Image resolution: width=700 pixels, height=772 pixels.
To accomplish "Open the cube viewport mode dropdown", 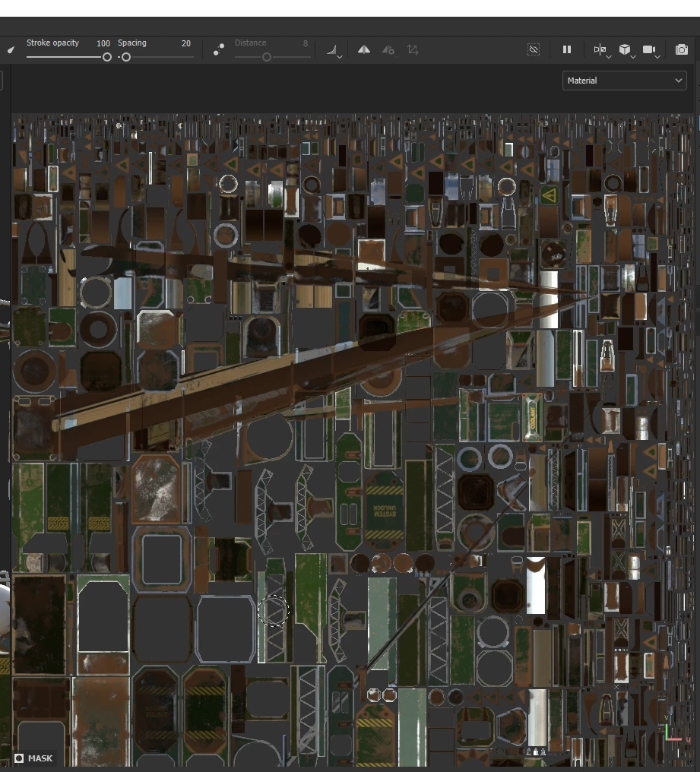I will coord(626,49).
